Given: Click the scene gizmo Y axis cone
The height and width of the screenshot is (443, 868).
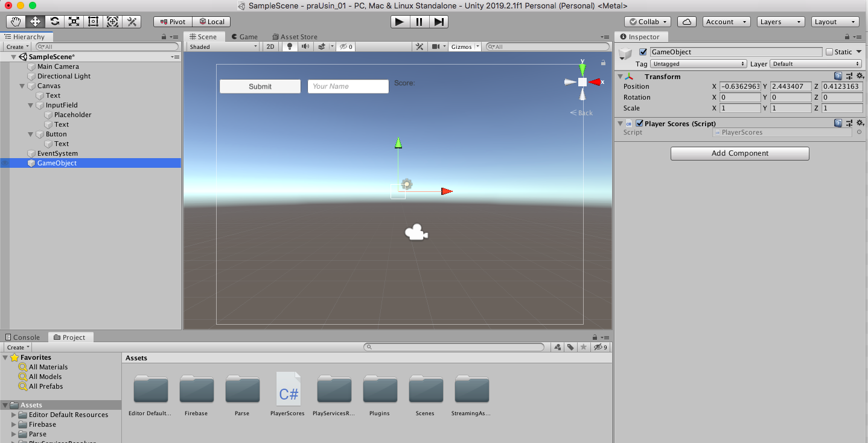Looking at the screenshot, I should (x=582, y=69).
